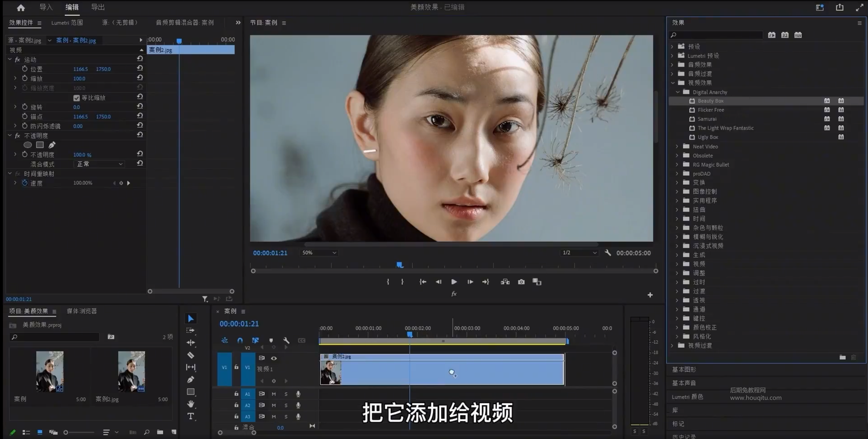Screen dimensions: 868x439
Task: Select the Flicker Free effect
Action: pos(711,110)
